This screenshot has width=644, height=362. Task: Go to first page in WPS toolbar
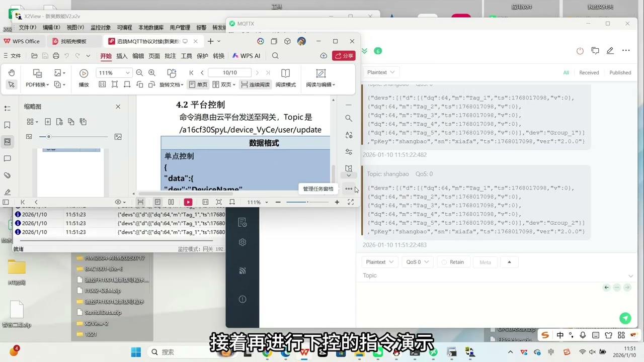[x=192, y=73]
